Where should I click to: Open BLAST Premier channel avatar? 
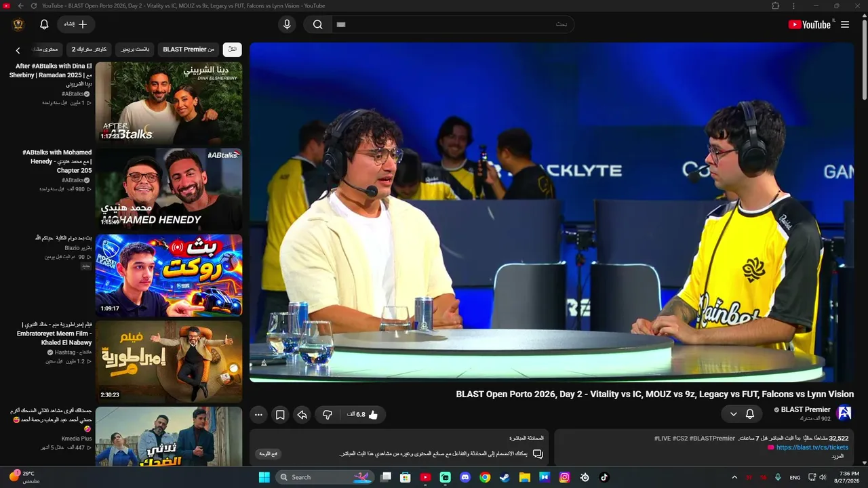[844, 413]
